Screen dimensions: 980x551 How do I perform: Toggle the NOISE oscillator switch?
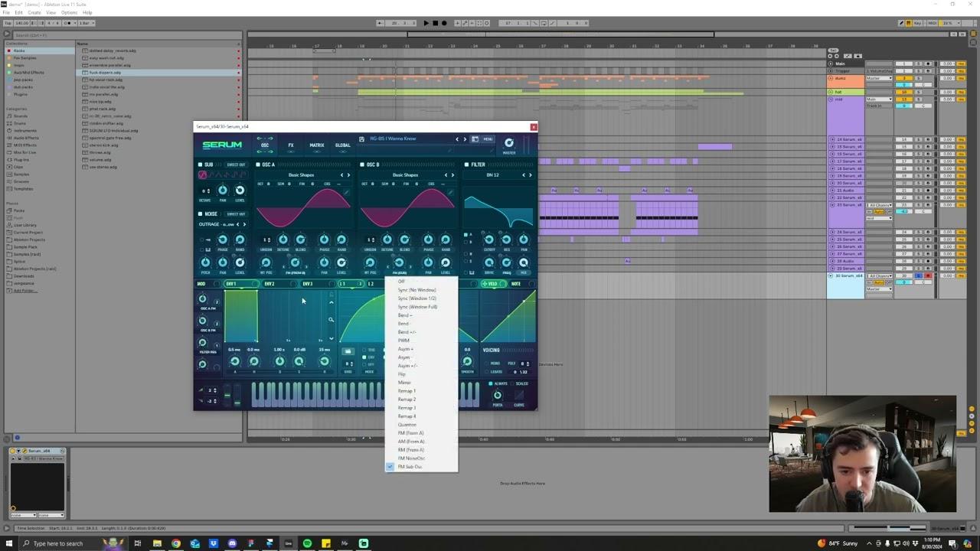tap(200, 214)
